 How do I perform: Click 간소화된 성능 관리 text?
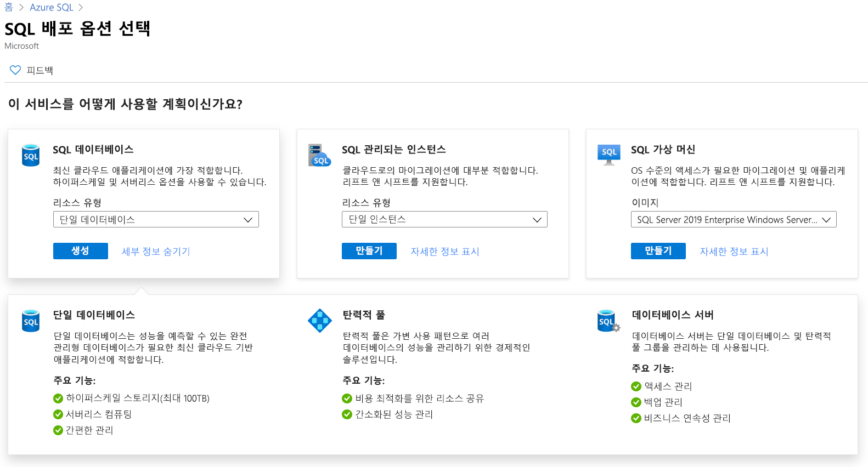click(394, 414)
